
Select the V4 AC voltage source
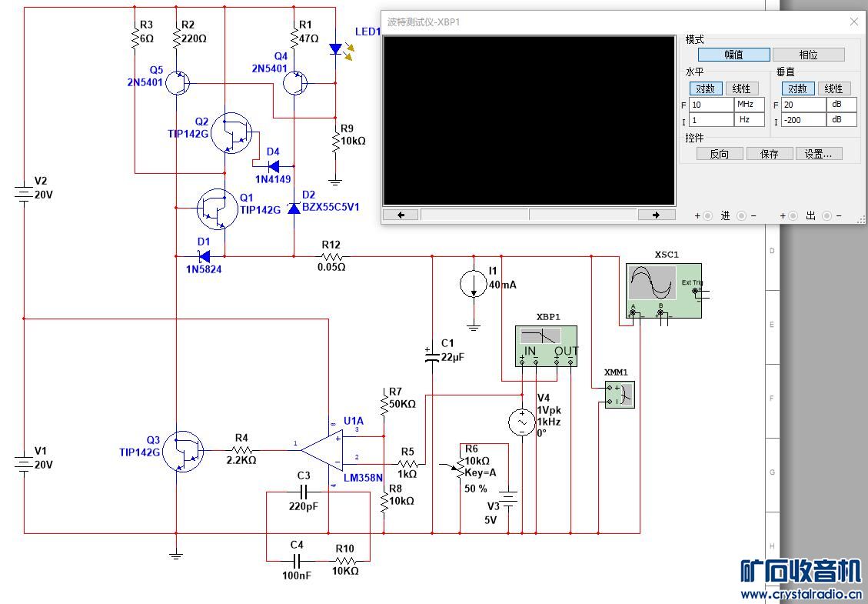click(522, 422)
